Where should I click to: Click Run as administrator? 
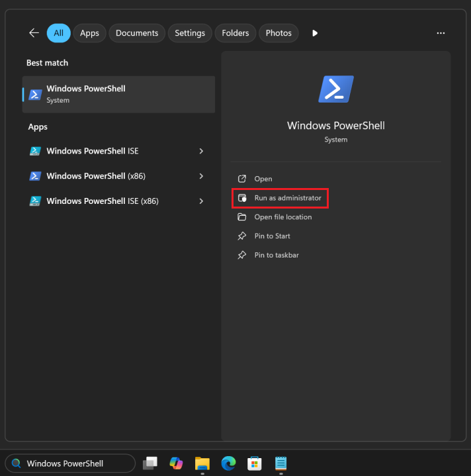280,198
